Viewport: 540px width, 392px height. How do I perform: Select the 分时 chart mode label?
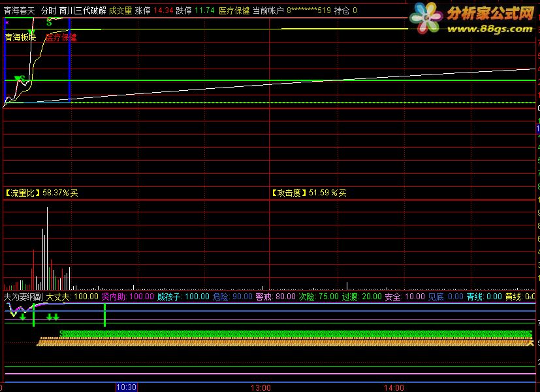click(48, 10)
